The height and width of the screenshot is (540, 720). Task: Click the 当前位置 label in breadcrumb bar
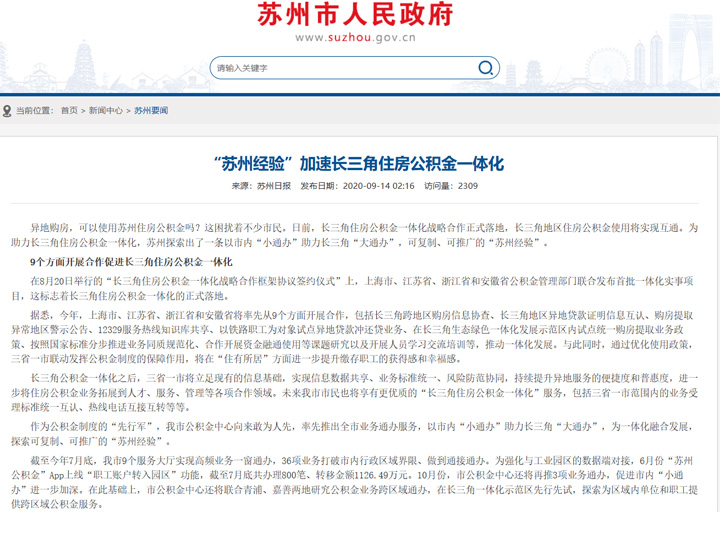34,111
